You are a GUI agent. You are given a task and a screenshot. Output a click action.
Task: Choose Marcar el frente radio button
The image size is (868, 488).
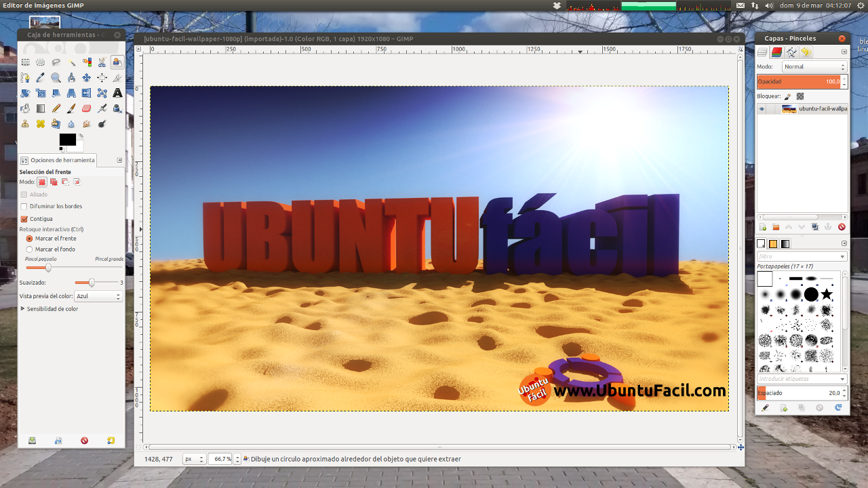[x=29, y=239]
